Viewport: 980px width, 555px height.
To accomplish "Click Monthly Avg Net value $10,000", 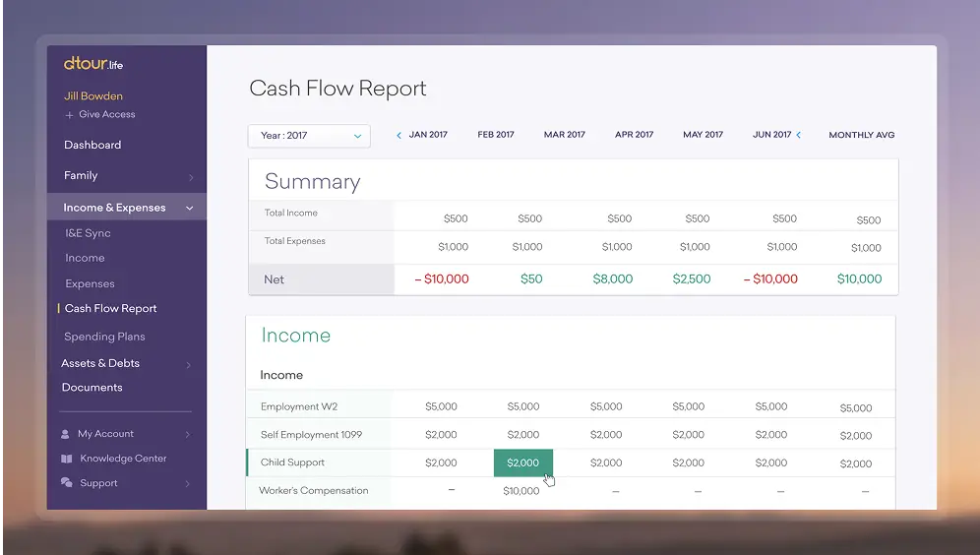I will 859,279.
